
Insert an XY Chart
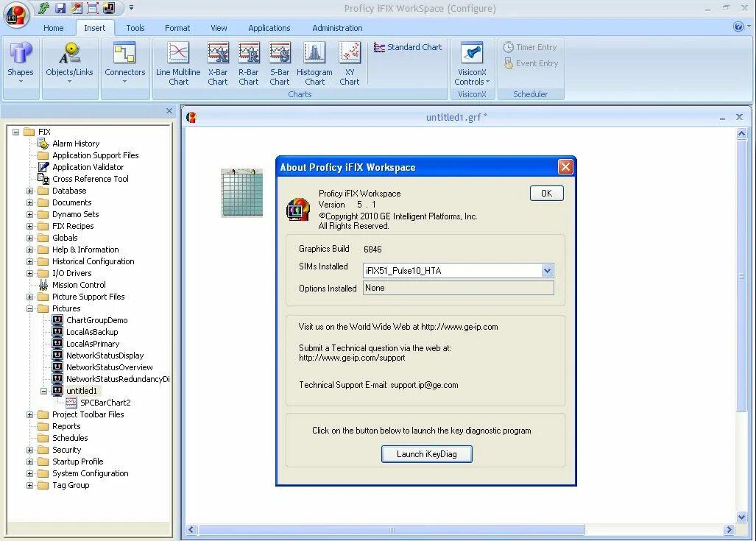point(350,64)
